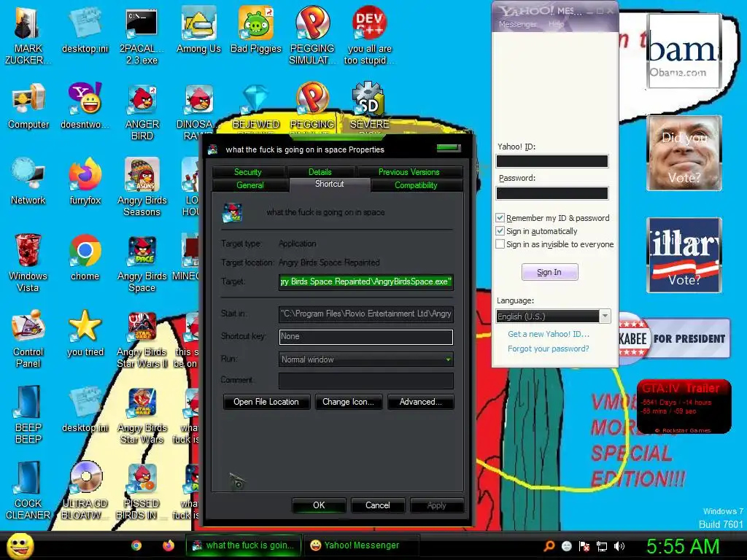Select the Computer desktop icon
This screenshot has height=560, width=747.
click(28, 106)
